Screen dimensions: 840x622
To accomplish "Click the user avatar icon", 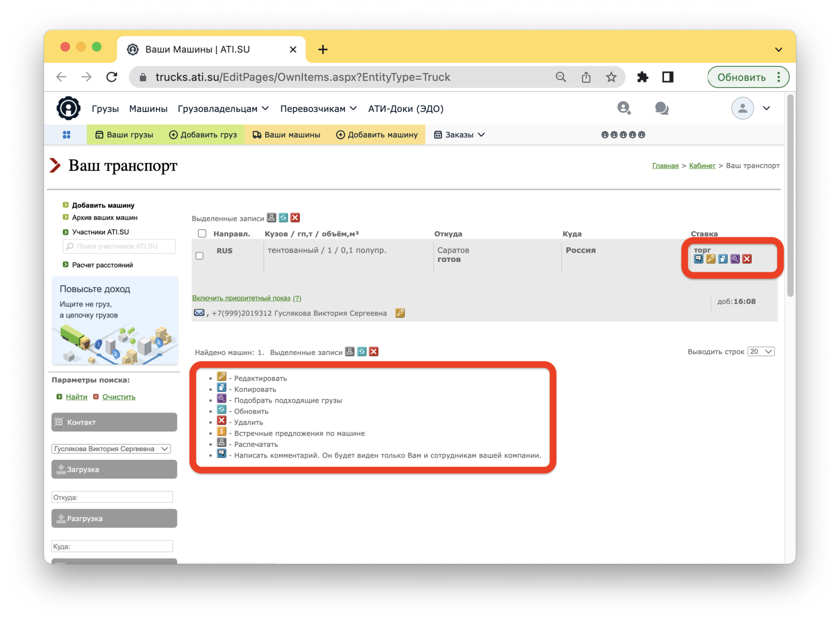I will tap(742, 108).
